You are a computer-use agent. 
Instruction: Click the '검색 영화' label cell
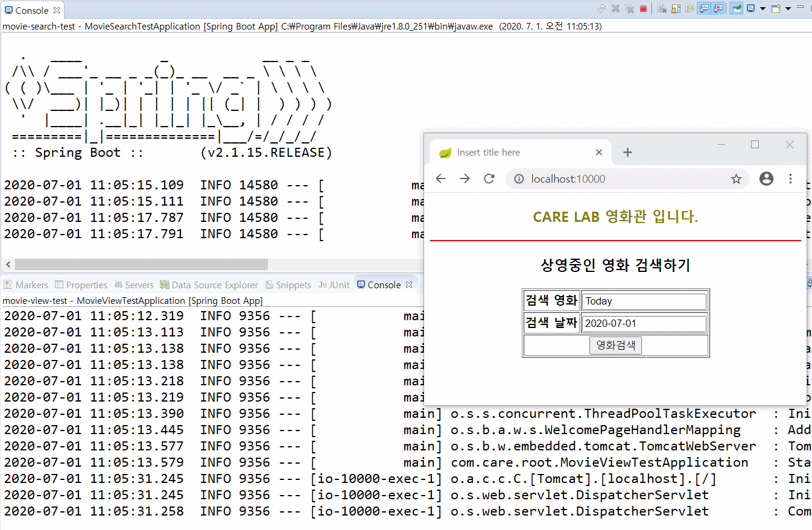tap(552, 300)
